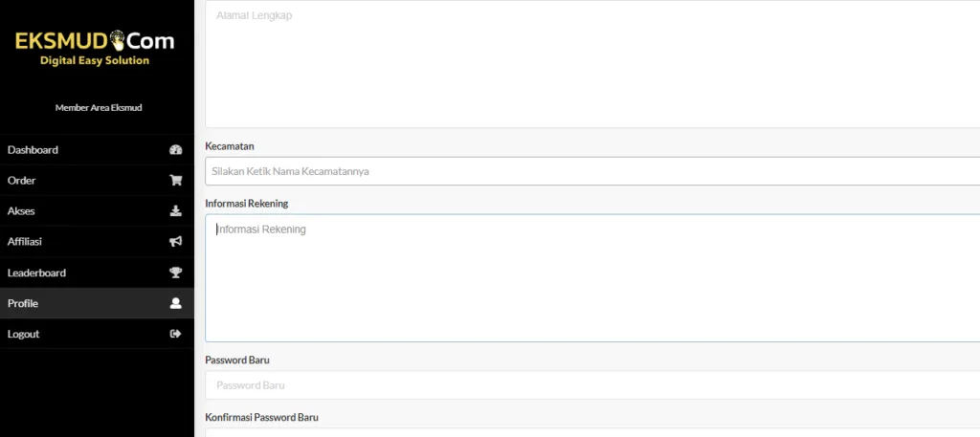Click the Order shopping cart icon
The height and width of the screenshot is (437, 980).
coord(175,181)
